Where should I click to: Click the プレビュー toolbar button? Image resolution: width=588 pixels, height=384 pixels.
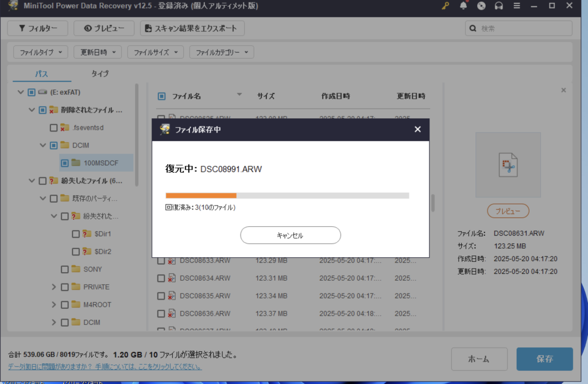coord(104,28)
